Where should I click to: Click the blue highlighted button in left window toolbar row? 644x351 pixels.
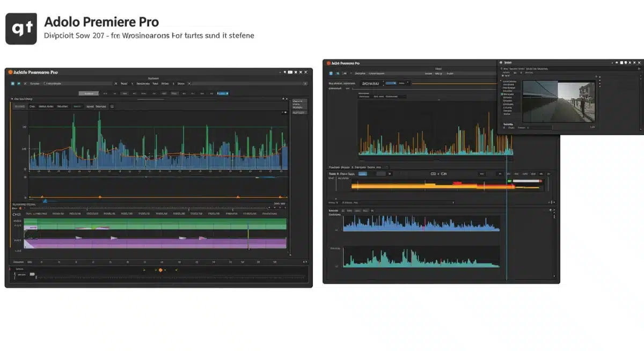point(223,93)
